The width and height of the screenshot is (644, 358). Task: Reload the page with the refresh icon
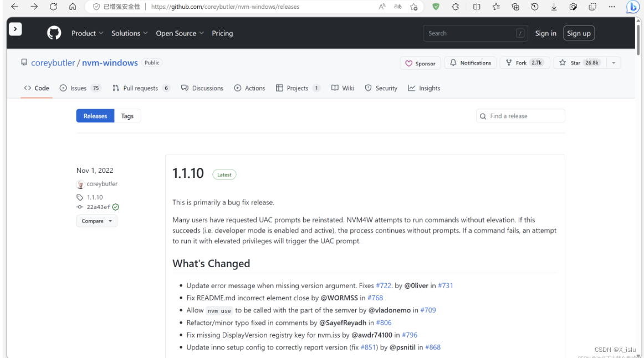click(53, 7)
